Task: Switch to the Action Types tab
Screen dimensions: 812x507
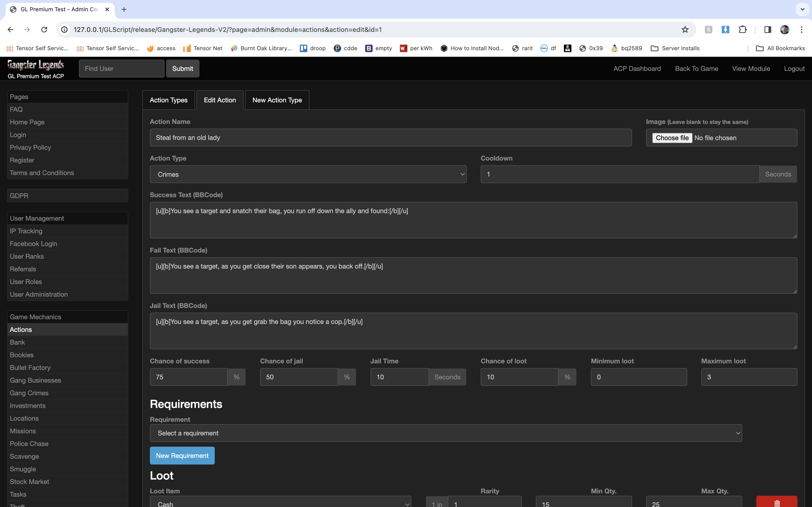Action: click(x=168, y=100)
